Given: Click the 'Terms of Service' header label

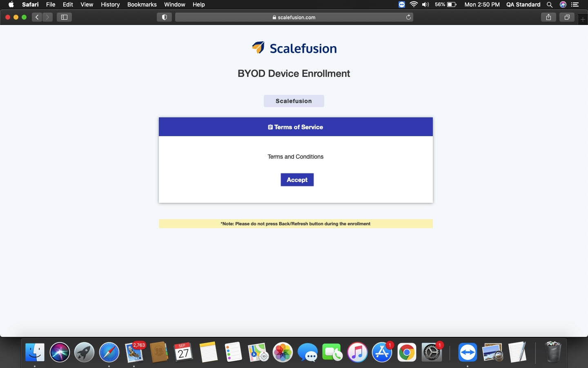Looking at the screenshot, I should 298,127.
